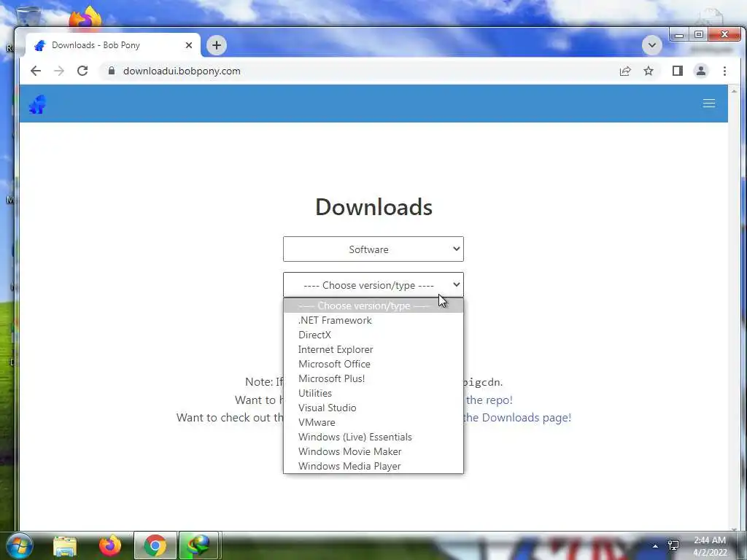The width and height of the screenshot is (747, 560).
Task: Share this page using the share icon
Action: tap(625, 71)
